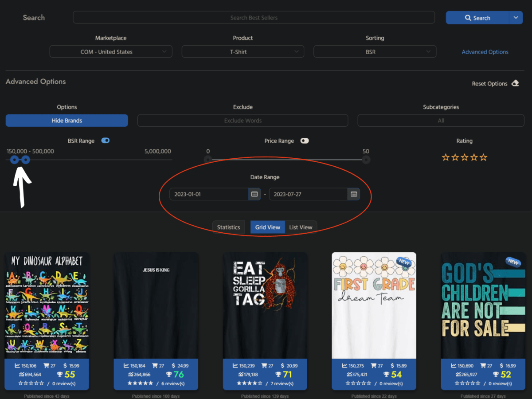532x399 pixels.
Task: Click the Advanced Options link
Action: (485, 52)
